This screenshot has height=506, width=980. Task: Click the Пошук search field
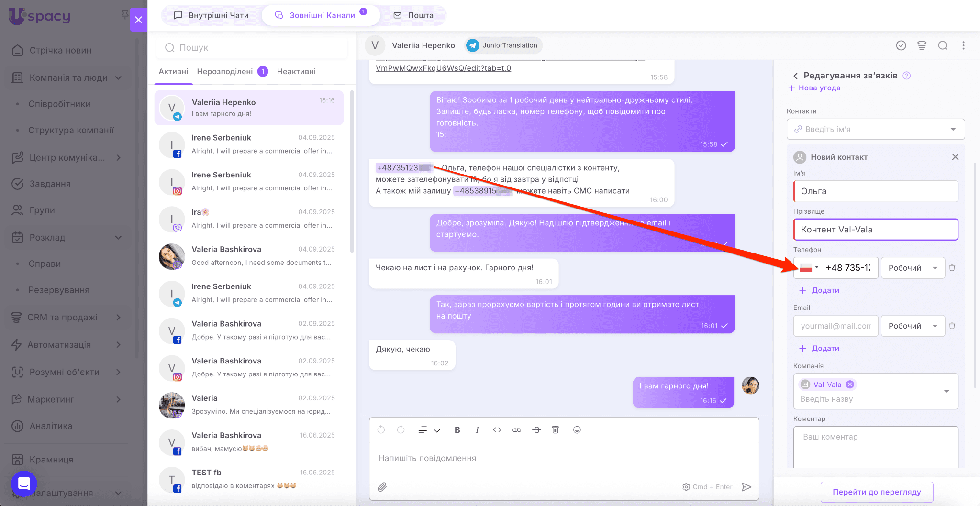click(251, 47)
